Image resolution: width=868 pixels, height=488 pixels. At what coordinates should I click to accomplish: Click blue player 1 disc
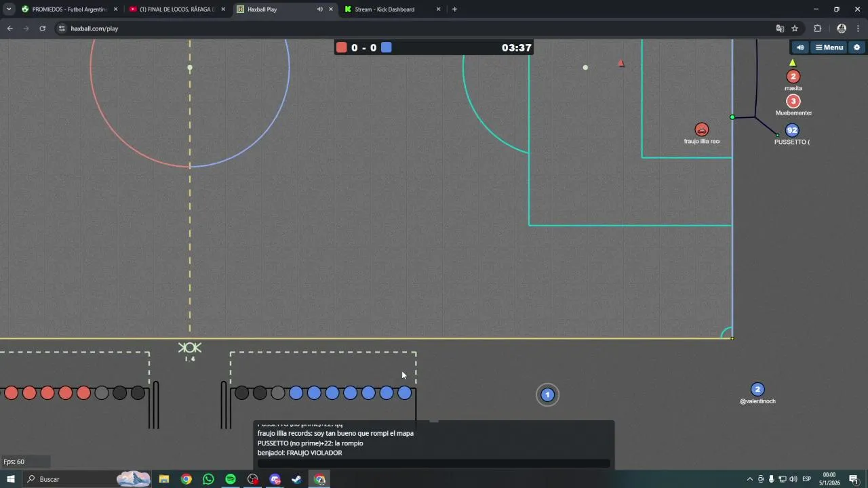pos(547,394)
